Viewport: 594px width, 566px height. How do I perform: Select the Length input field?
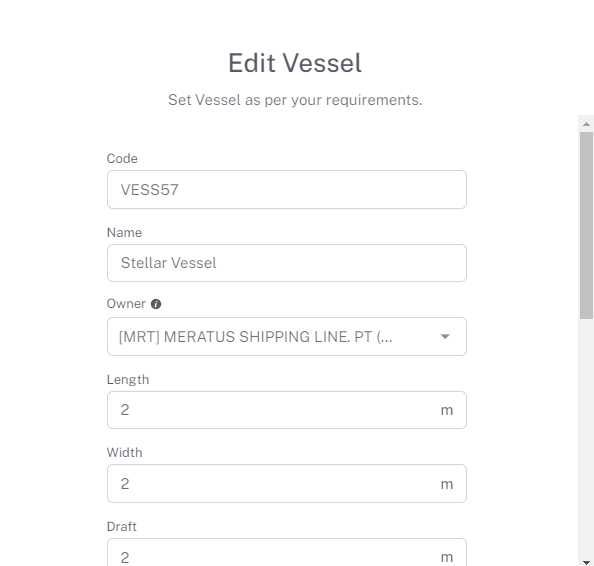[287, 410]
